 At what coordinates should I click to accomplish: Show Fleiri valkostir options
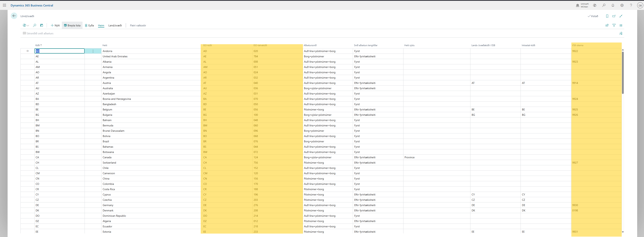point(138,25)
